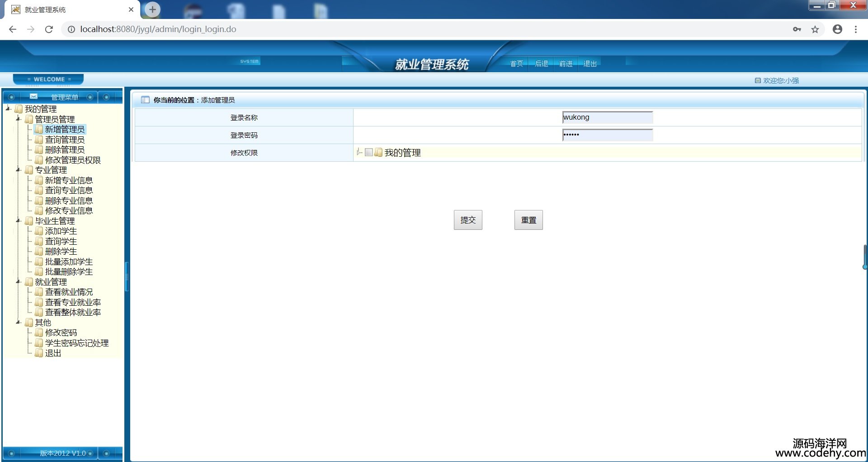Click folder icon beside 查询专业信息
Image resolution: width=868 pixels, height=462 pixels.
pyautogui.click(x=39, y=191)
